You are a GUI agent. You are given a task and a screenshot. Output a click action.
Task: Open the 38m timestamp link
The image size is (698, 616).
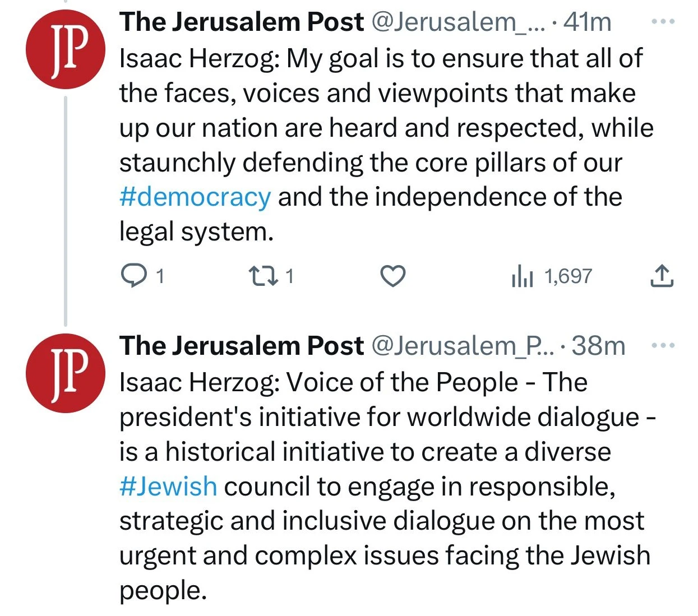(x=599, y=346)
